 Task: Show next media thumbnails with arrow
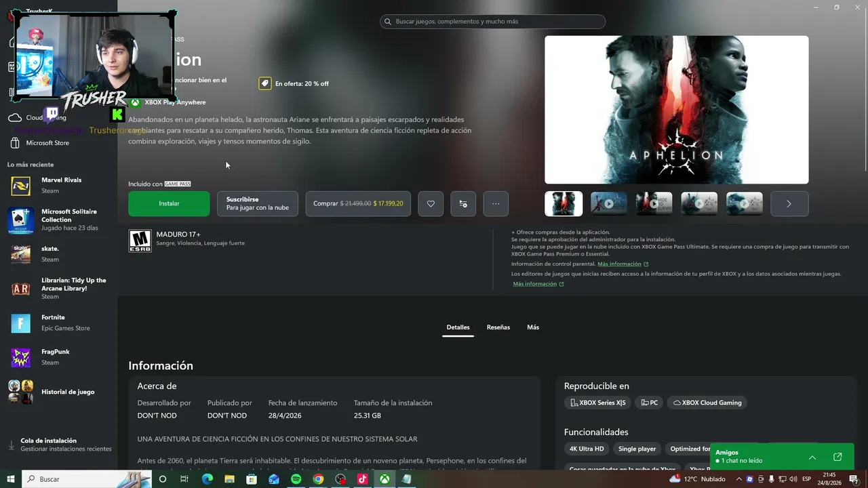point(789,203)
